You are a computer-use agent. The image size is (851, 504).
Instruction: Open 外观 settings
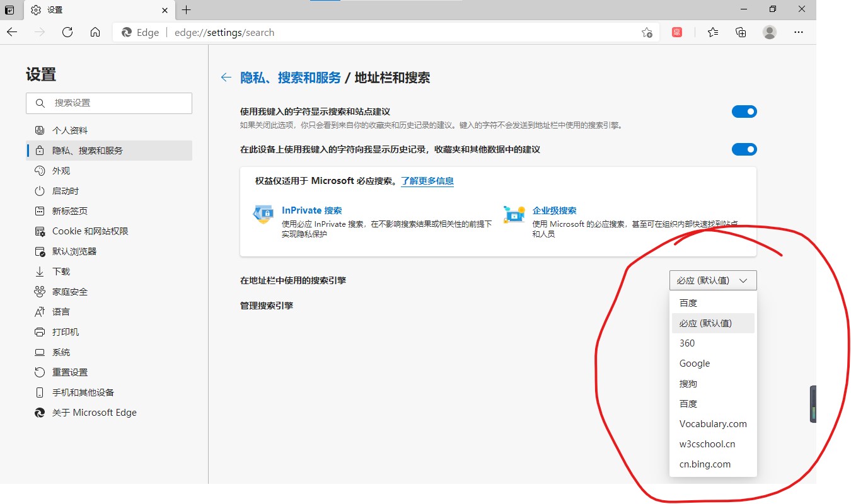coord(110,171)
